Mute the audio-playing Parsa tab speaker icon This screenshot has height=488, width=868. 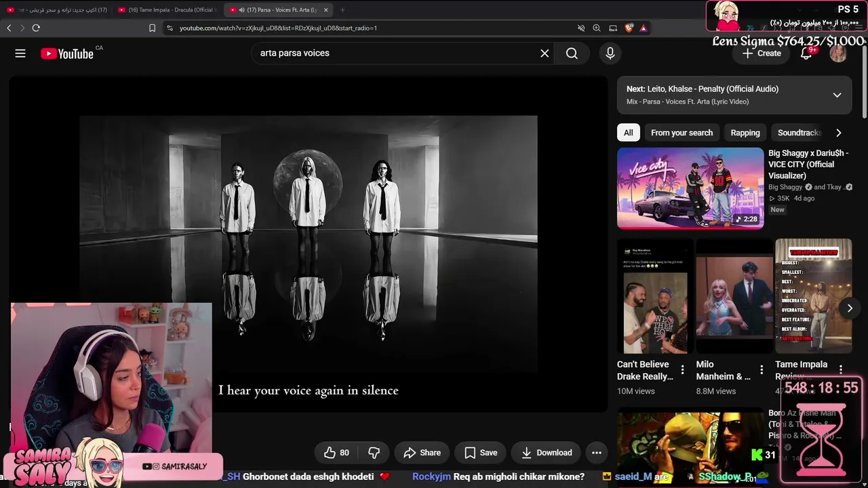pyautogui.click(x=242, y=10)
